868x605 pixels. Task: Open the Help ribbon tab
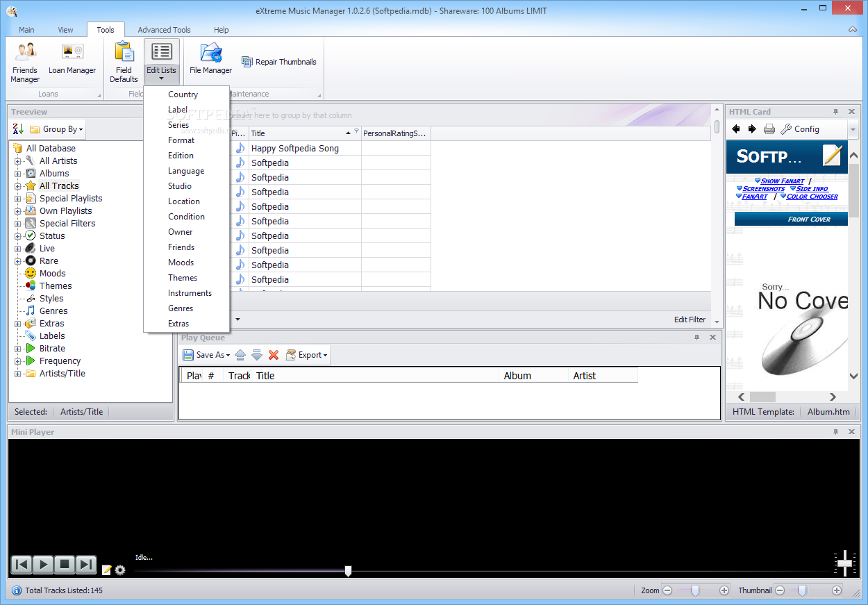click(222, 30)
